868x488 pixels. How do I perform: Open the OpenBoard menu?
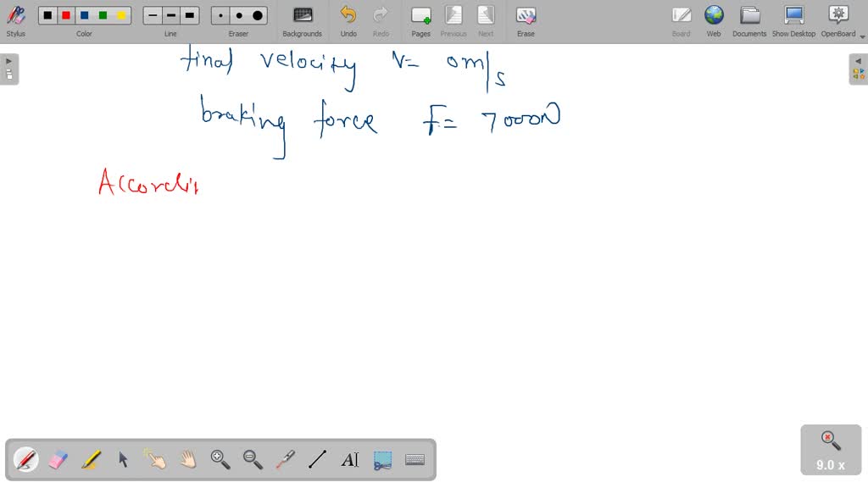[x=839, y=21]
